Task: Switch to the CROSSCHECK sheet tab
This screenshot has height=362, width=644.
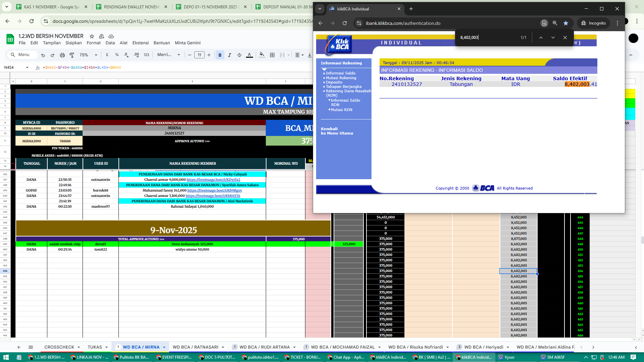Action: pyautogui.click(x=59, y=347)
